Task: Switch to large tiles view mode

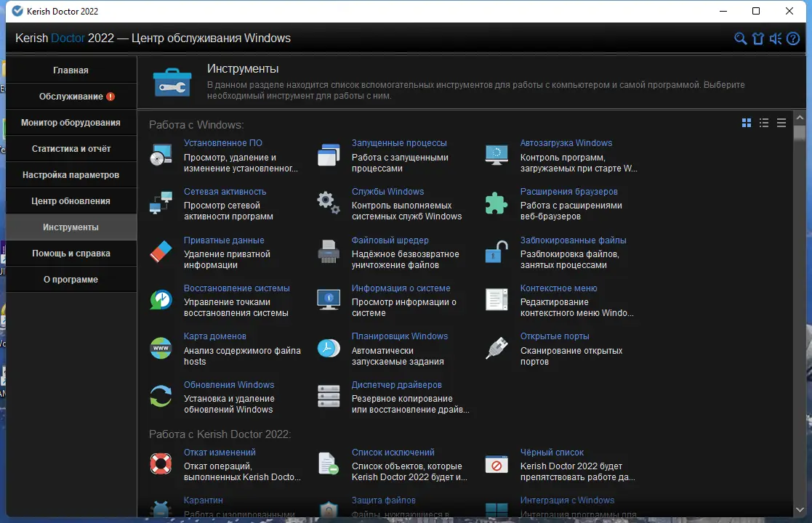Action: pyautogui.click(x=747, y=123)
